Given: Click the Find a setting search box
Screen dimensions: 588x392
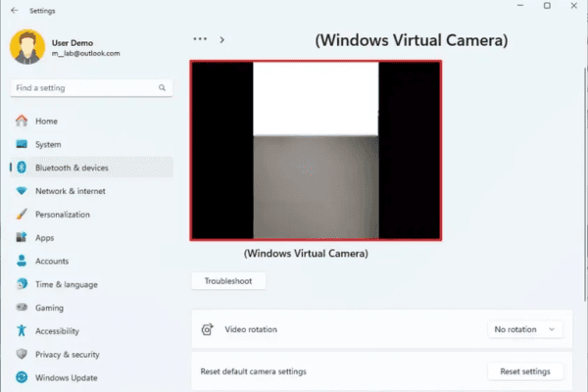Looking at the screenshot, I should [x=91, y=88].
